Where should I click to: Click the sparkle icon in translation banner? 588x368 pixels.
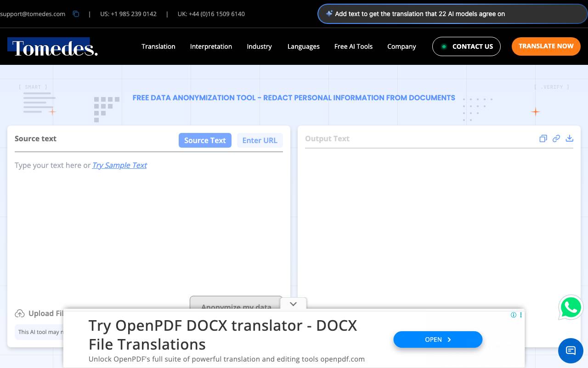coord(329,14)
